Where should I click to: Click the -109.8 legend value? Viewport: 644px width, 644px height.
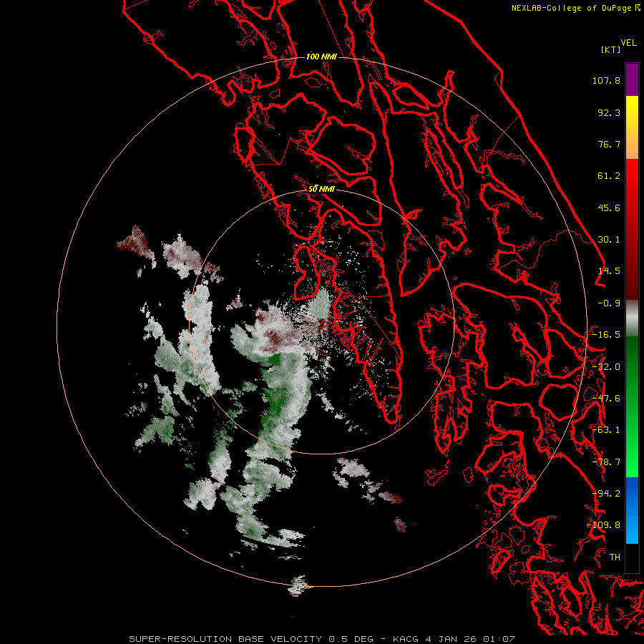(604, 525)
